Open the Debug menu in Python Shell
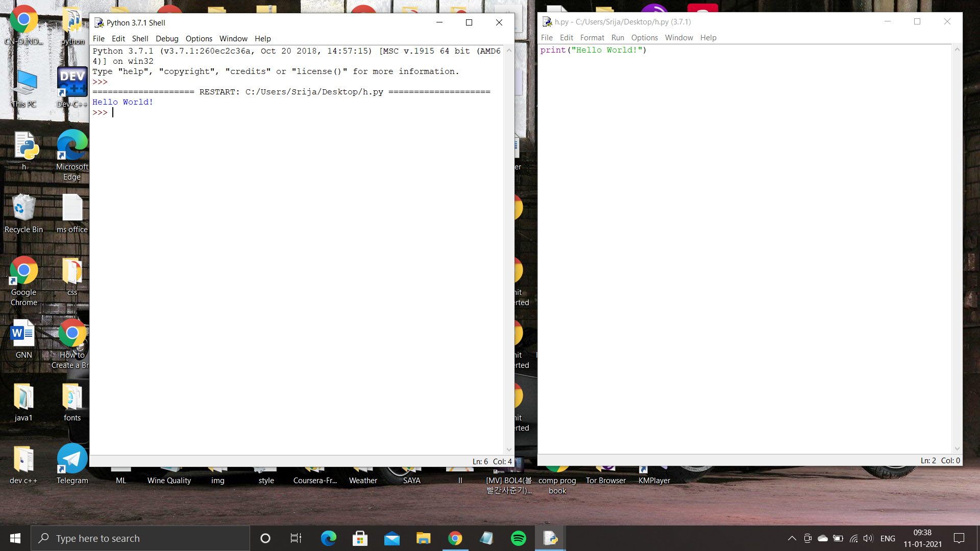980x551 pixels. (167, 39)
